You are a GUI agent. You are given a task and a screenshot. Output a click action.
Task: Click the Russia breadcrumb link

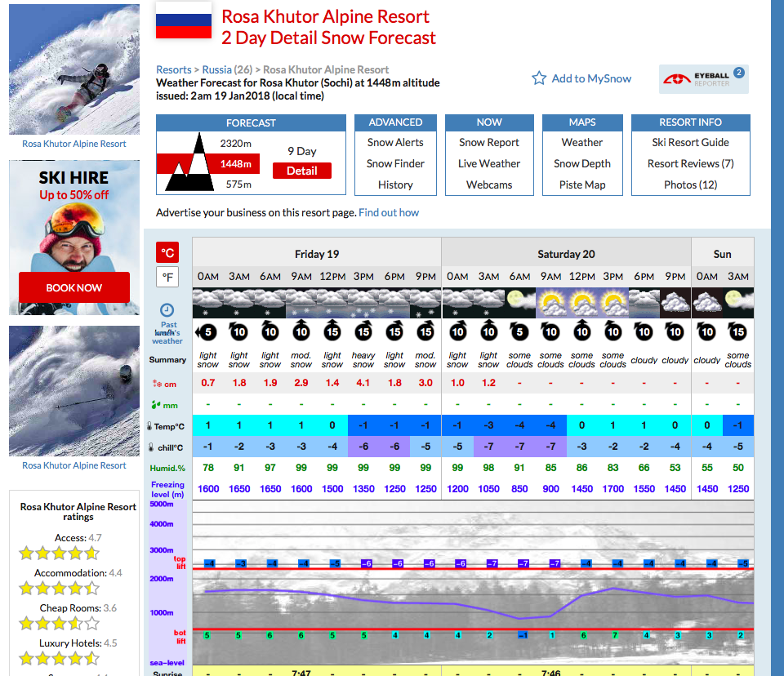click(216, 69)
